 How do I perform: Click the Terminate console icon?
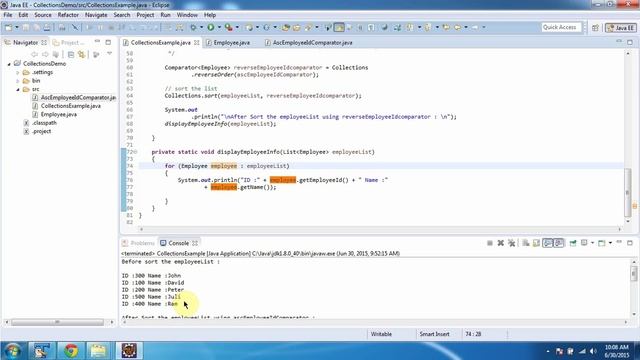click(489, 243)
